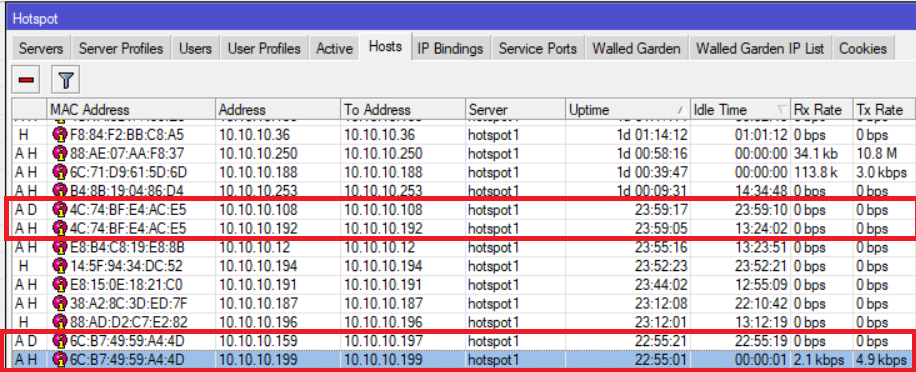The image size is (916, 372).
Task: Click uptime value 23:44:02
Action: coord(661,285)
